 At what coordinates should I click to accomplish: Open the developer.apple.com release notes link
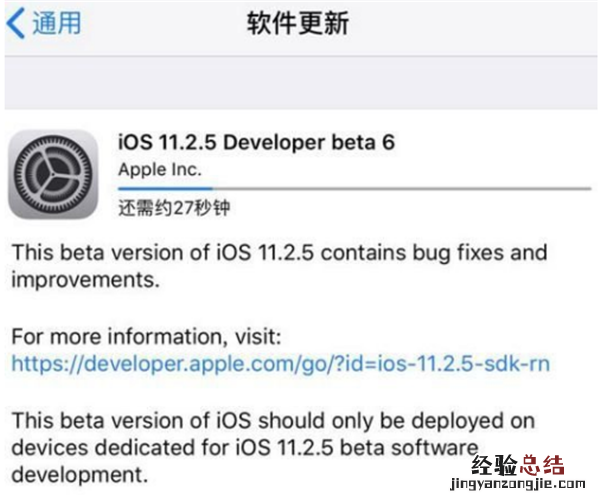(280, 364)
